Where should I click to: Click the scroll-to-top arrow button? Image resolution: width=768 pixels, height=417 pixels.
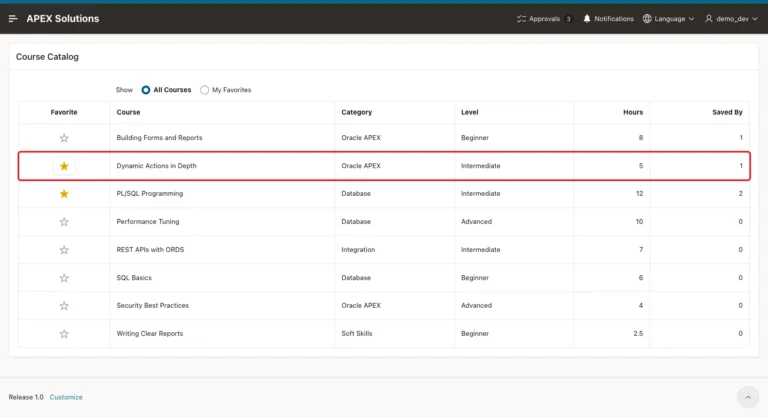click(748, 397)
